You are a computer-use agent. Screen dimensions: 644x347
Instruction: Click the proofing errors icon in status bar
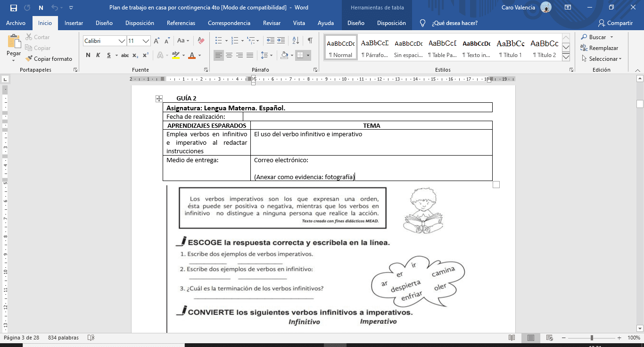91,338
